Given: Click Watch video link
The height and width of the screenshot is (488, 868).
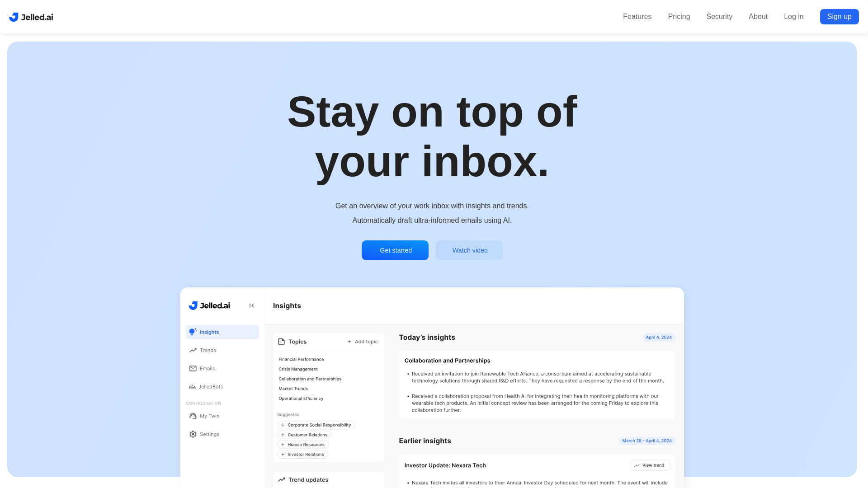Looking at the screenshot, I should 469,250.
